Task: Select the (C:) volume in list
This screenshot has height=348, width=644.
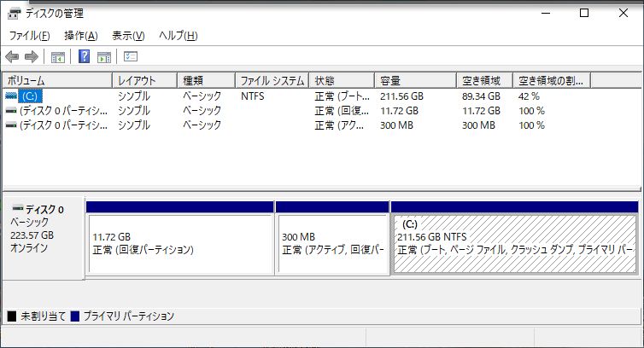Action: pos(30,96)
